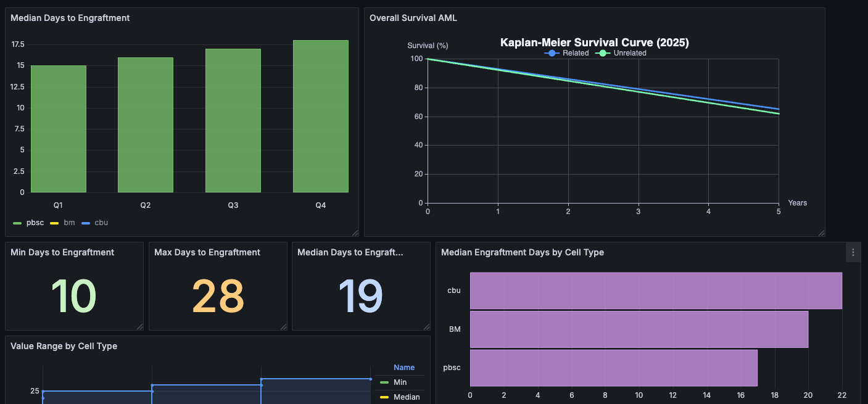This screenshot has width=868, height=404.
Task: Click the Max Days to Engraftment title
Action: click(x=207, y=252)
